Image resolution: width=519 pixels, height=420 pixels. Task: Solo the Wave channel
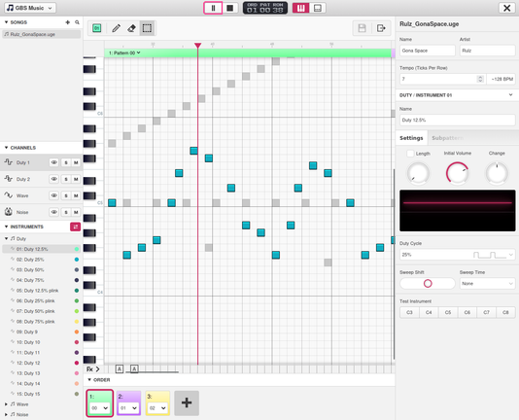click(66, 195)
